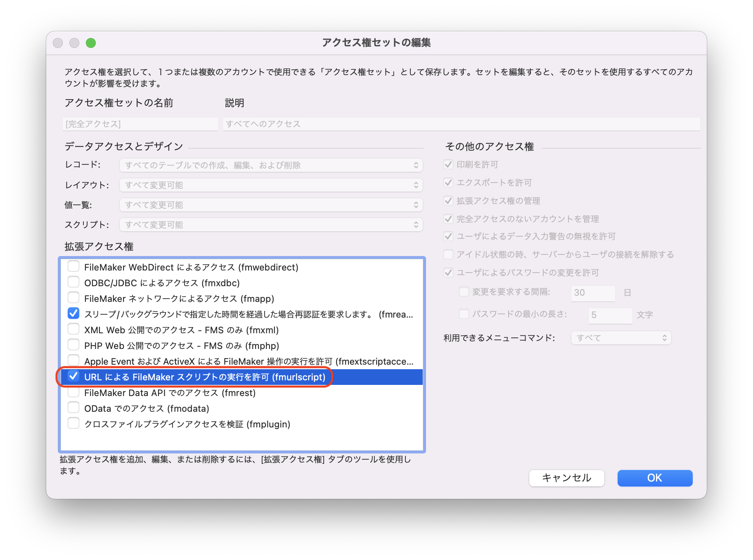
Task: Select the FileMaker Data API (fmrest) row text
Action: [170, 393]
